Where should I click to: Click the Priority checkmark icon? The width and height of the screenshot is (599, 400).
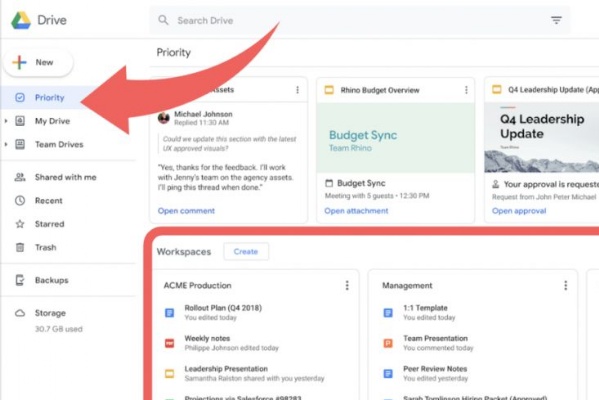click(x=20, y=97)
